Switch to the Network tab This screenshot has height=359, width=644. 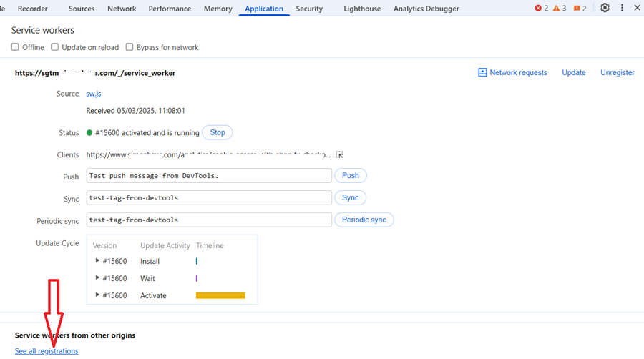(122, 9)
